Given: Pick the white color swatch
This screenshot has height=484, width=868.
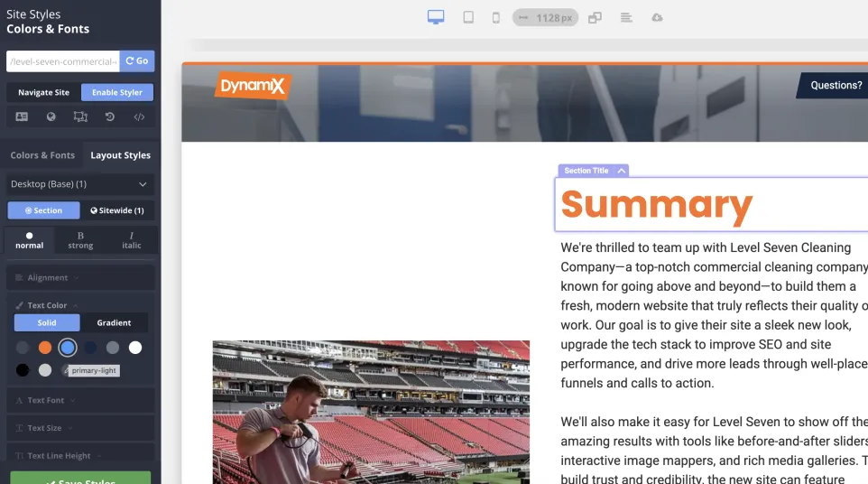Looking at the screenshot, I should (x=135, y=348).
